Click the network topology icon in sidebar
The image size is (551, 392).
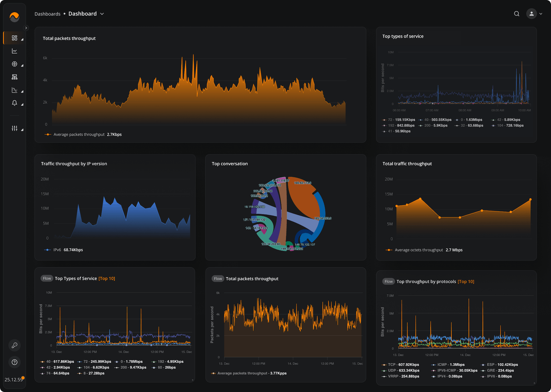coord(14,77)
